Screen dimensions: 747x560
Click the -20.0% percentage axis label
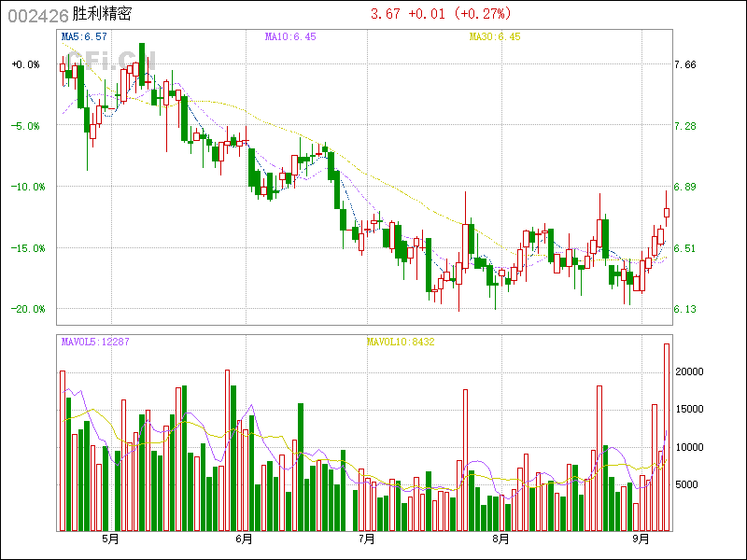pyautogui.click(x=25, y=309)
